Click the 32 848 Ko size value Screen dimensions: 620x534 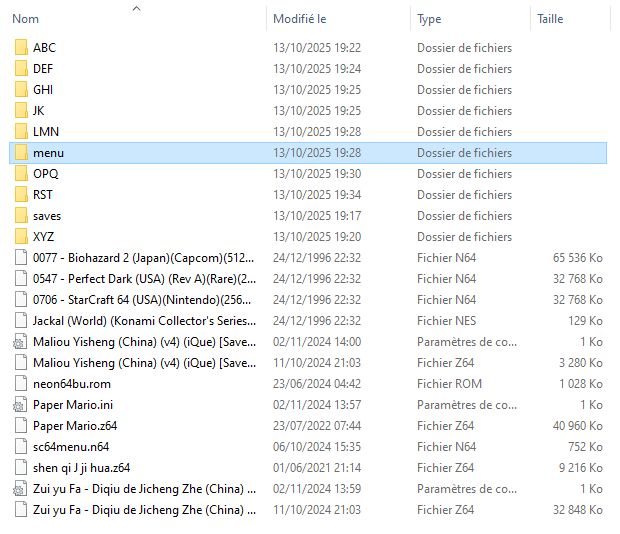[578, 510]
